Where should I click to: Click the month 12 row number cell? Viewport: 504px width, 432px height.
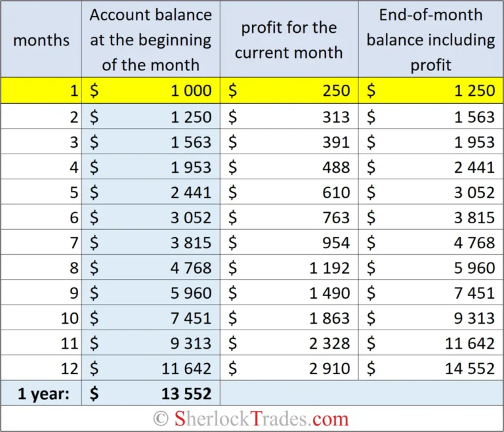pyautogui.click(x=41, y=368)
